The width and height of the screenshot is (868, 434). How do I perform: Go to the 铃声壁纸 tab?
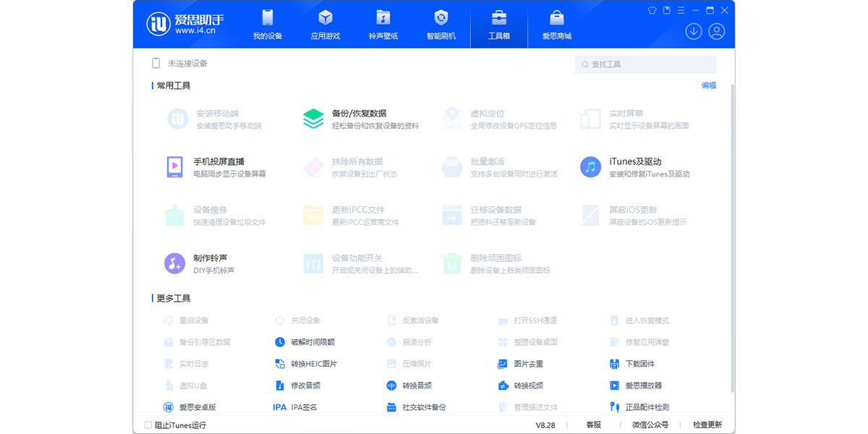coord(383,25)
